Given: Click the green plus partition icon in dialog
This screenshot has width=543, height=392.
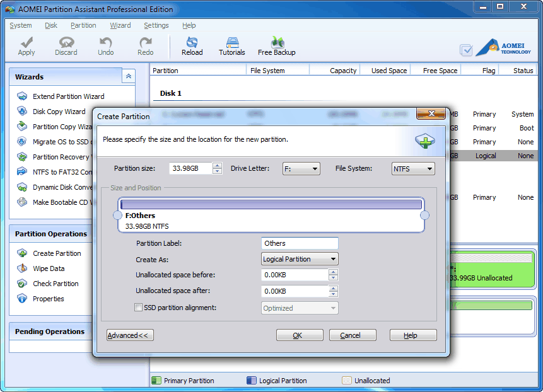Looking at the screenshot, I should pos(425,141).
